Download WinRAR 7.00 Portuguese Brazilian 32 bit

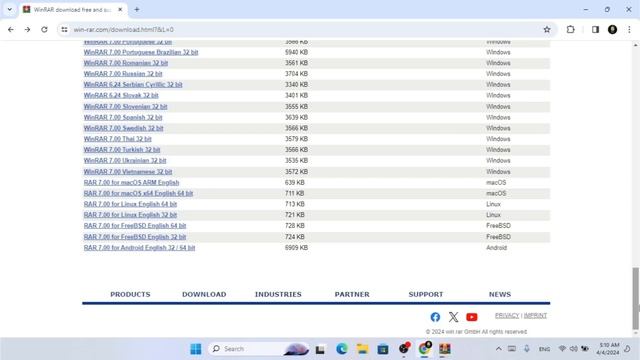tap(141, 52)
